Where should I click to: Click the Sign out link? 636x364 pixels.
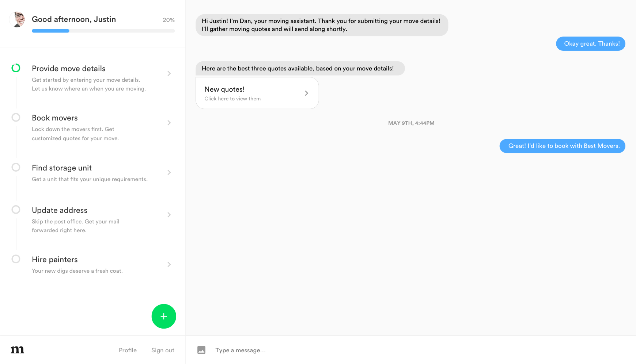[163, 350]
